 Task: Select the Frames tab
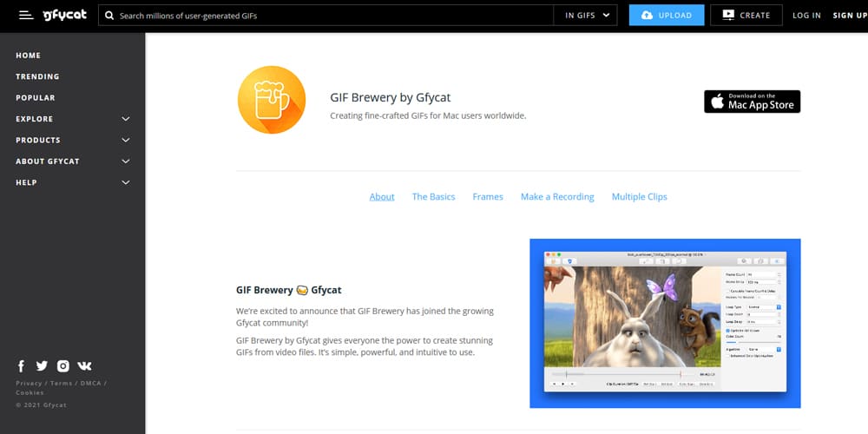488,196
